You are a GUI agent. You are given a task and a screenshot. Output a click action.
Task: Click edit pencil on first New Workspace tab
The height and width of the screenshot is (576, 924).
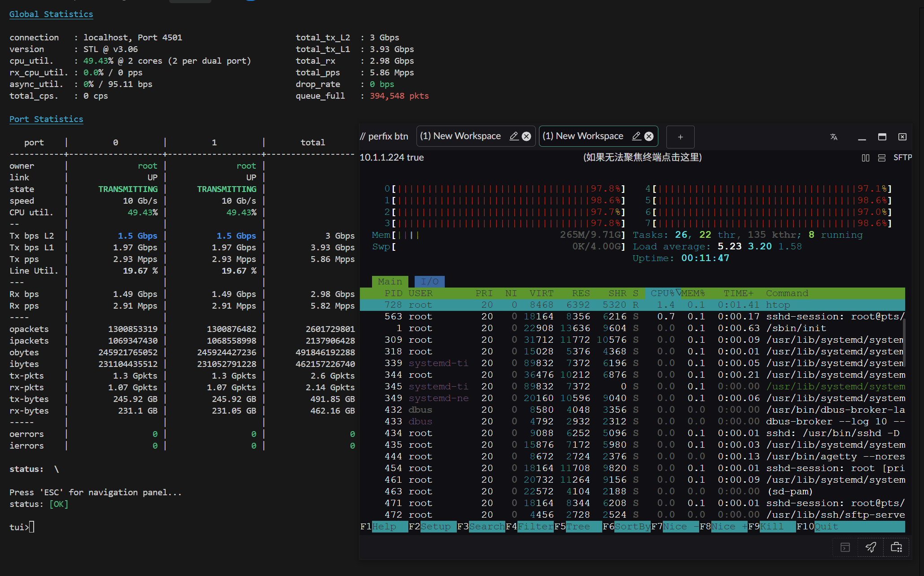[514, 136]
